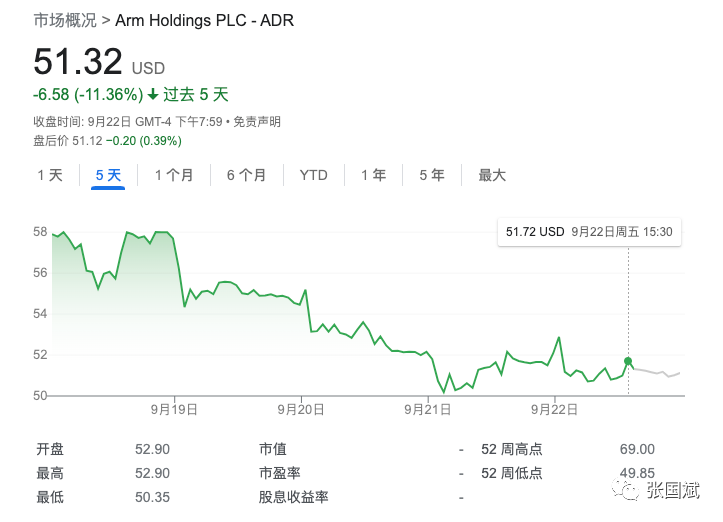723x522 pixels.
Task: Switch chart to 6 个月 range
Action: click(246, 175)
